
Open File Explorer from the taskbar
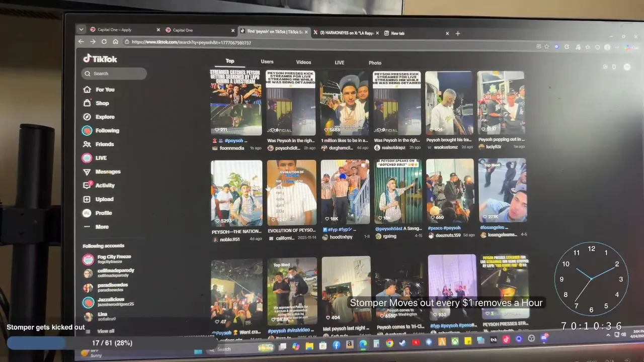click(x=309, y=346)
